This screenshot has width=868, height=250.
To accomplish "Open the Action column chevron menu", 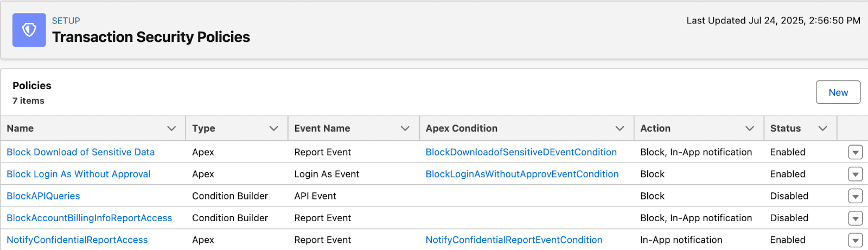I will pos(750,129).
